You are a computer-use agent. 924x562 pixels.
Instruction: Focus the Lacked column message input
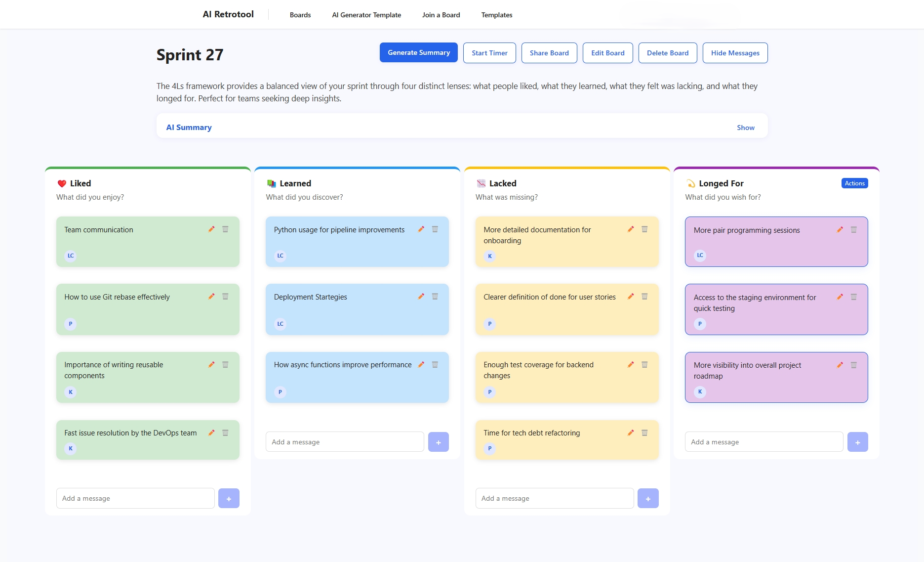555,498
